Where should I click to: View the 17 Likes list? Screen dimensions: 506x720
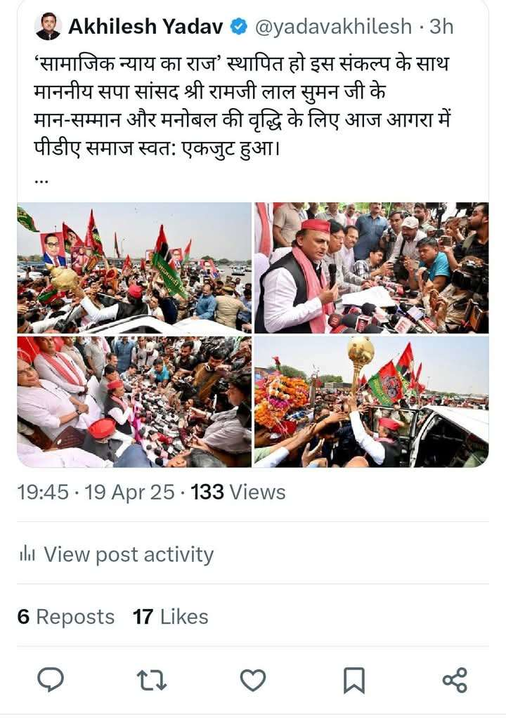(x=170, y=617)
